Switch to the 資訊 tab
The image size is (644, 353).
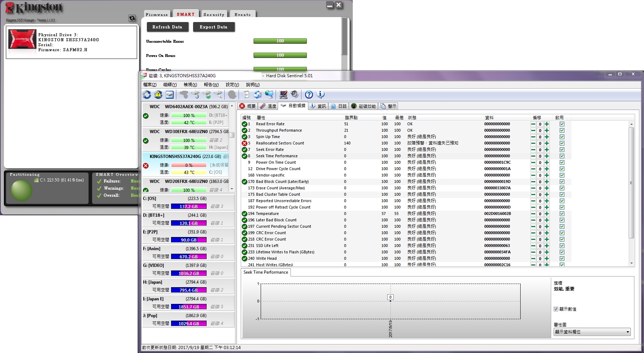pos(318,106)
